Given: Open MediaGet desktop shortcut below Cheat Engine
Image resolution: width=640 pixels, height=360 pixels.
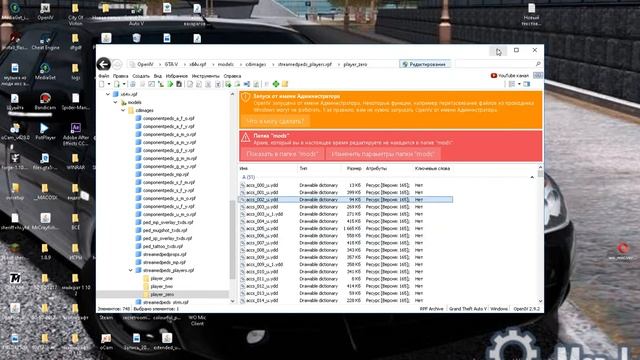Looking at the screenshot, I should tap(45, 72).
